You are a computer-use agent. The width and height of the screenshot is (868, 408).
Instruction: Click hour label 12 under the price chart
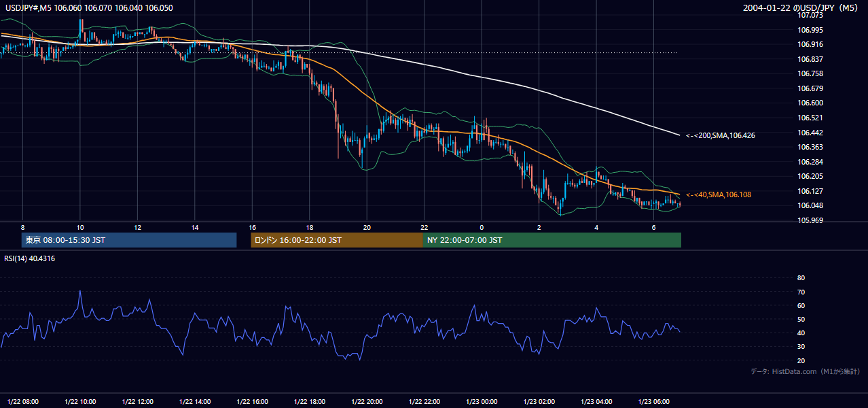tap(137, 227)
